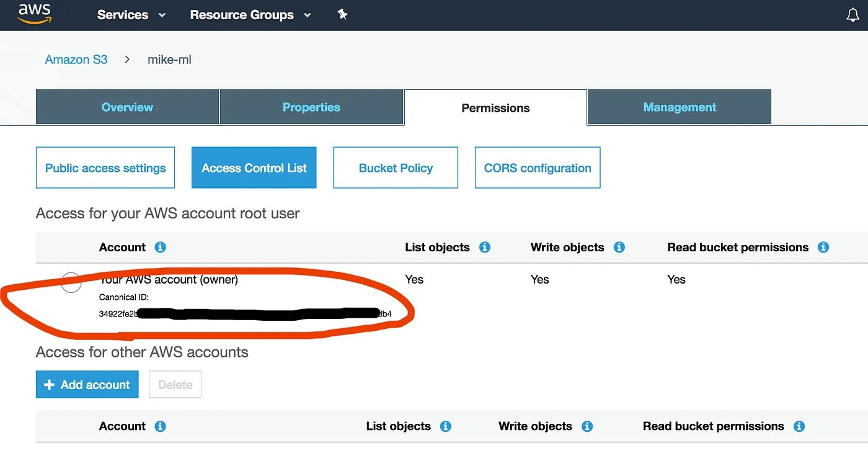Click Add account under other AWS accounts
The width and height of the screenshot is (868, 466).
tap(87, 384)
